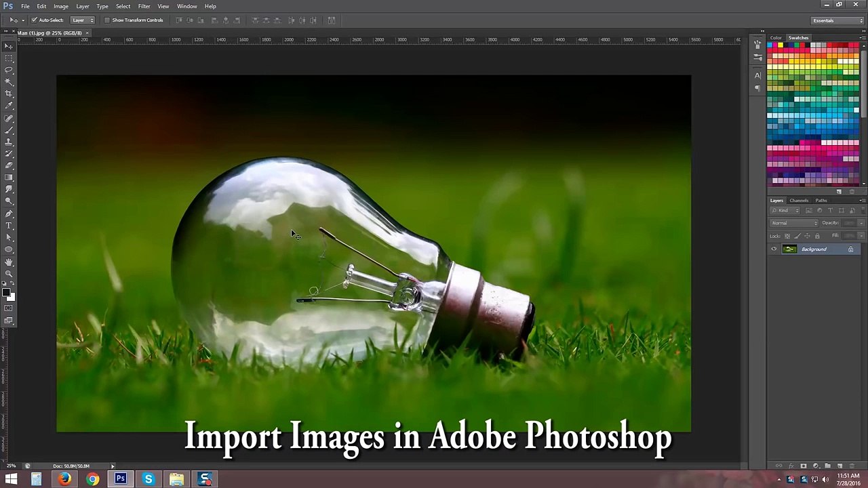The height and width of the screenshot is (488, 868).
Task: Select the Hand tool
Action: (9, 262)
